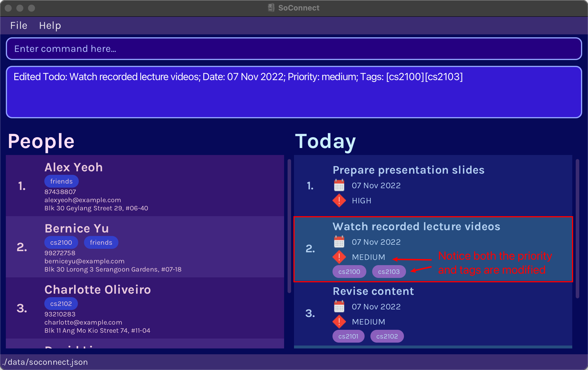Select the cs2101 tag on Revise content
588x370 pixels.
[348, 336]
